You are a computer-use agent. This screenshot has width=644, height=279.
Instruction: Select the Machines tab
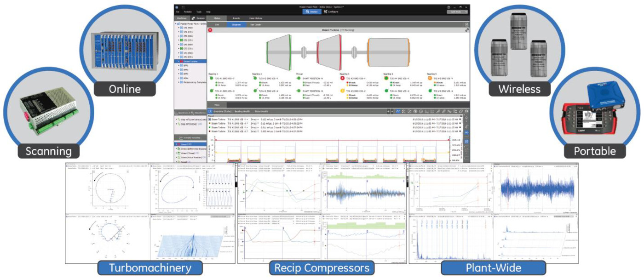[182, 18]
